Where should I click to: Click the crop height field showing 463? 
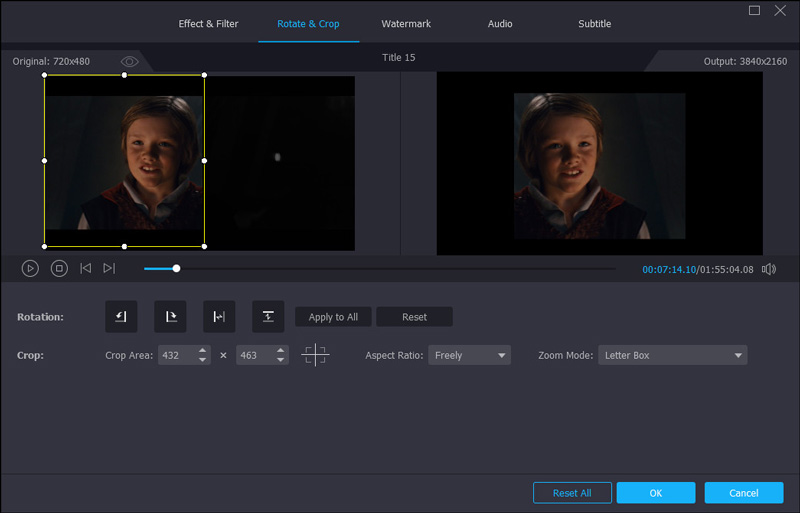255,355
